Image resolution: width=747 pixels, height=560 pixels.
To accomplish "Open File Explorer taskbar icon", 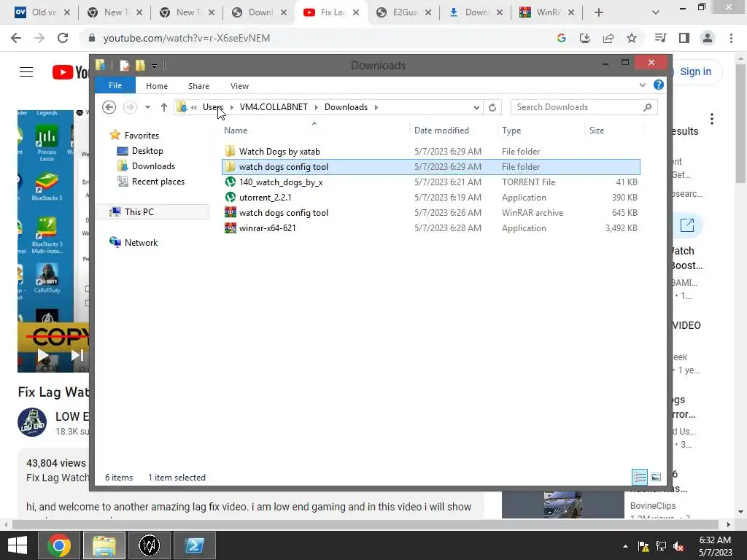I will [x=104, y=545].
